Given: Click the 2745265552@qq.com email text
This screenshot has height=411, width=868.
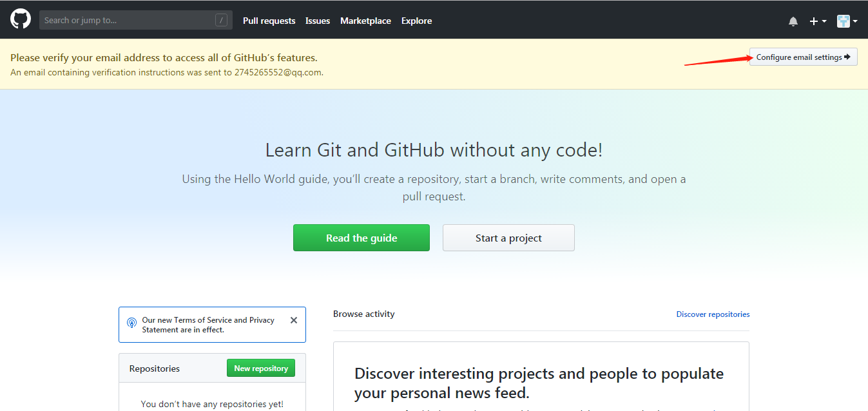Looking at the screenshot, I should pyautogui.click(x=278, y=72).
